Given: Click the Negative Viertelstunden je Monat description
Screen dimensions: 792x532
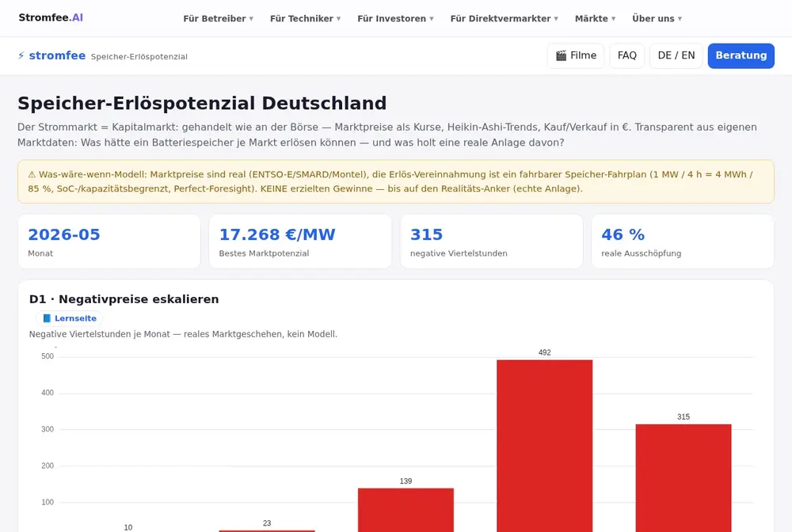Looking at the screenshot, I should pyautogui.click(x=183, y=334).
